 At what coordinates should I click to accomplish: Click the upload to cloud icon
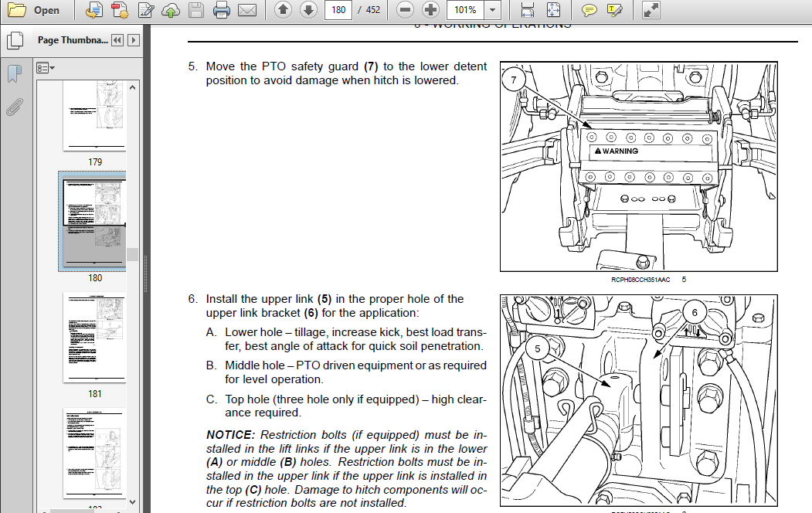171,10
